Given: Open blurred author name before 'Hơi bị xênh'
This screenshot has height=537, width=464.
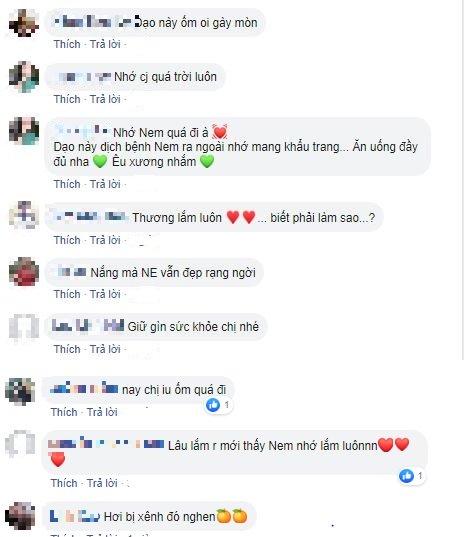Looking at the screenshot, I should point(75,516).
